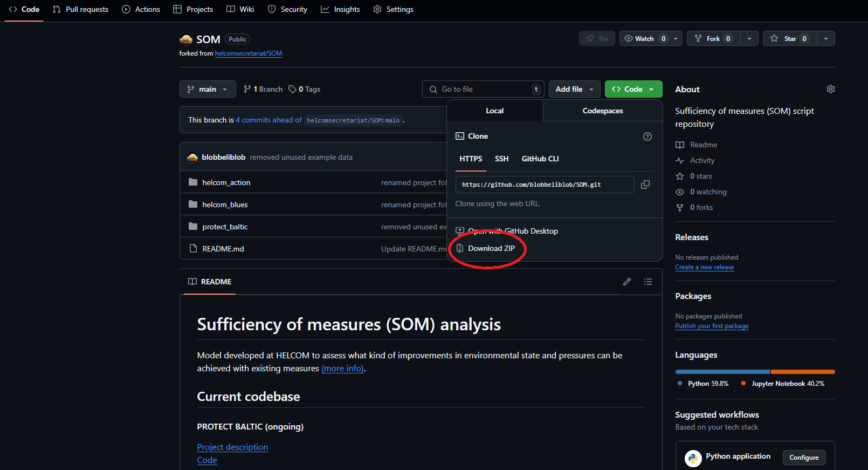Click the Pin repository button
Viewport: 868px width, 470px height.
(x=597, y=38)
